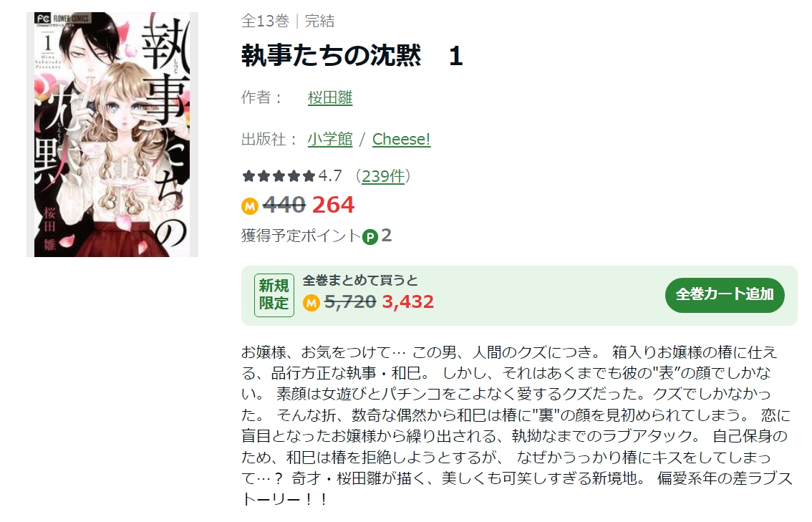Click the green P point icon

pyautogui.click(x=369, y=237)
